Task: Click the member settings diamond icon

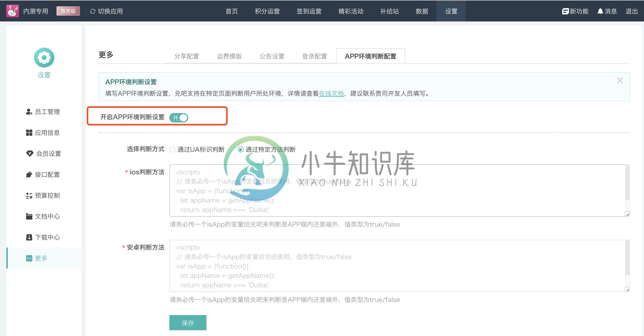Action: pos(30,154)
